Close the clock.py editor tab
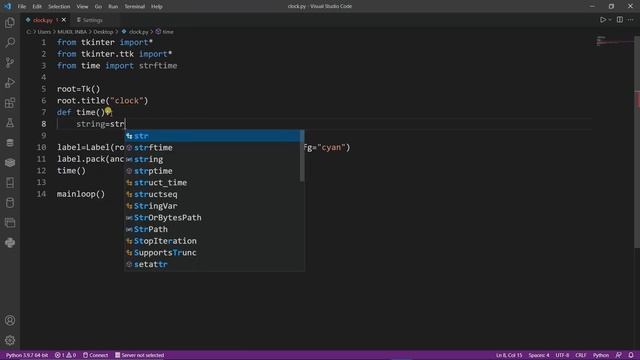This screenshot has height=360, width=640. [64, 20]
